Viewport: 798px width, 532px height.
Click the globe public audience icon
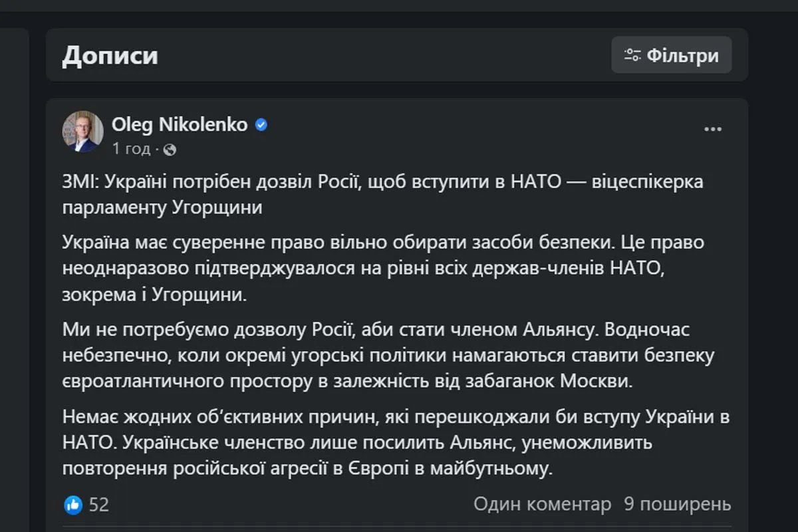coord(170,150)
